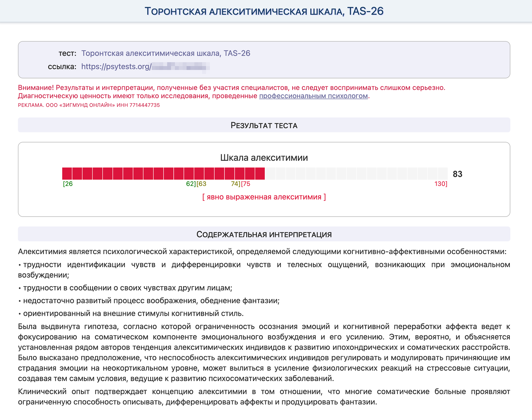Click the page title ТОРОНТСКАЯ АЛЕКСИТИМИЧЕСКАЯ ШКАЛА, TAS-26
The width and height of the screenshot is (532, 420).
pos(264,11)
